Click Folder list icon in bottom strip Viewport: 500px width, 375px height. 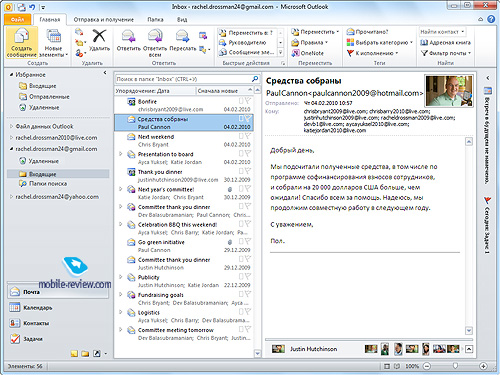[85, 354]
